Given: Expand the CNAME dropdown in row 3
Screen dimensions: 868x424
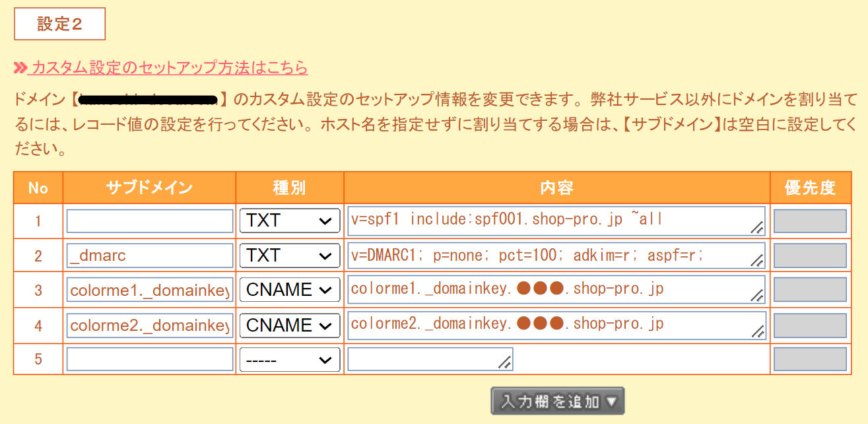Looking at the screenshot, I should click(289, 290).
